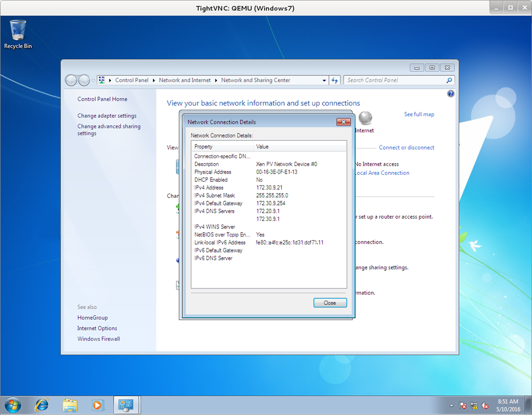Screen dimensions: 532x415
Task: Select Control Panel breadcrumb in address bar
Action: click(132, 80)
